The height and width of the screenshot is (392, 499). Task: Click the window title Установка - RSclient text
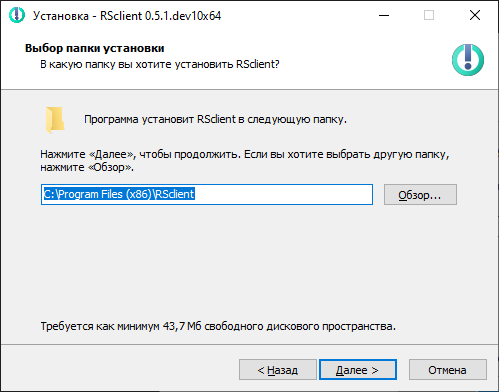coord(127,16)
